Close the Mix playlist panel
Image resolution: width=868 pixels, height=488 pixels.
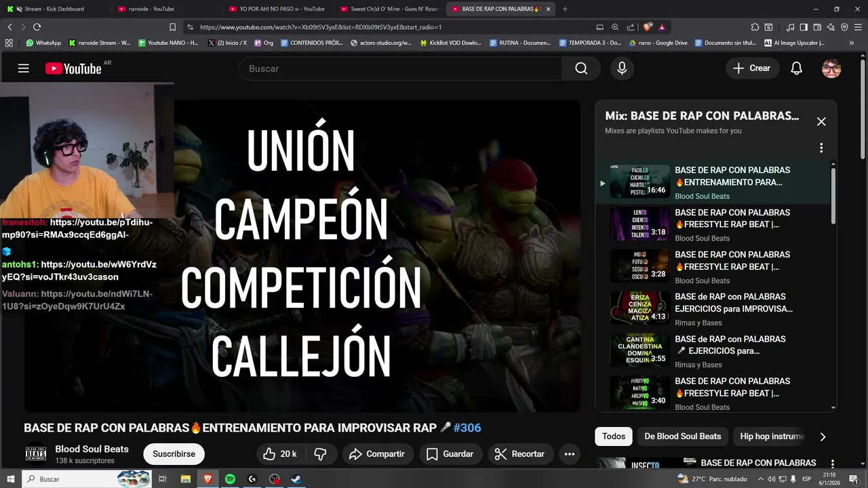(x=821, y=121)
